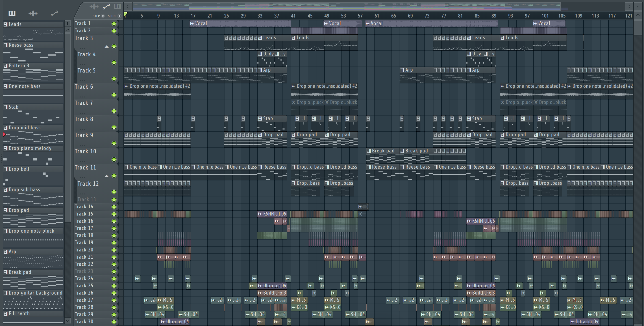This screenshot has height=326, width=644.
Task: Open Track 4 options dots
Action: (x=83, y=64)
